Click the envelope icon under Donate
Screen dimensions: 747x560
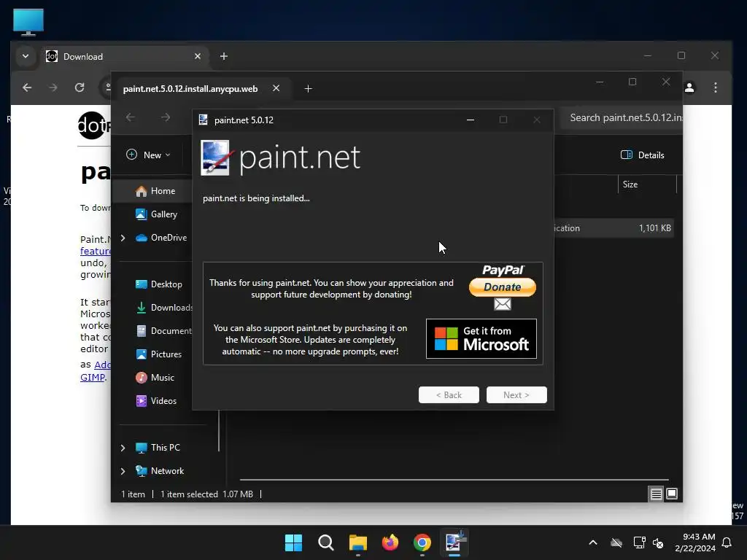coord(502,304)
